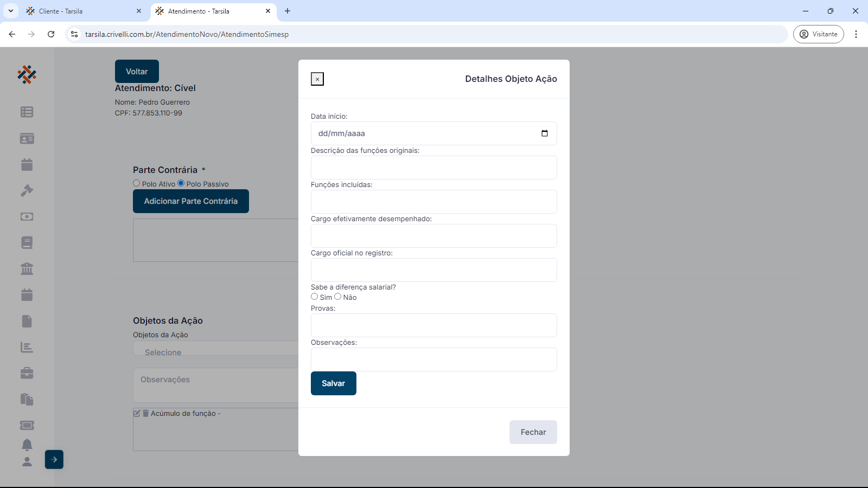The height and width of the screenshot is (488, 868).
Task: Select Não for Sabe a diferença salarial
Action: (x=338, y=297)
